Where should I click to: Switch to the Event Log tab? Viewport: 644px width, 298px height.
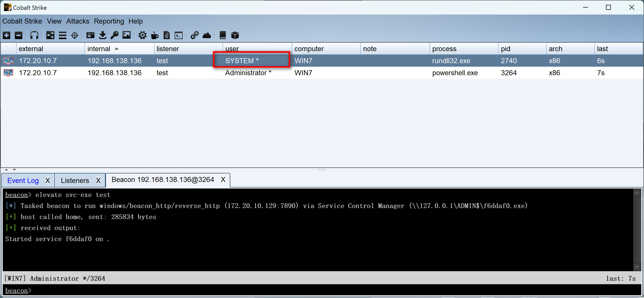(x=23, y=180)
